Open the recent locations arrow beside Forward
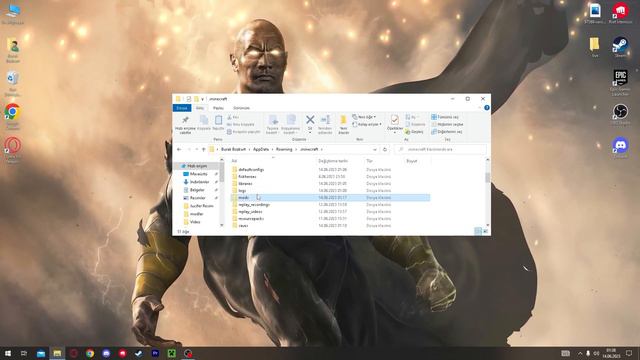 pos(196,150)
